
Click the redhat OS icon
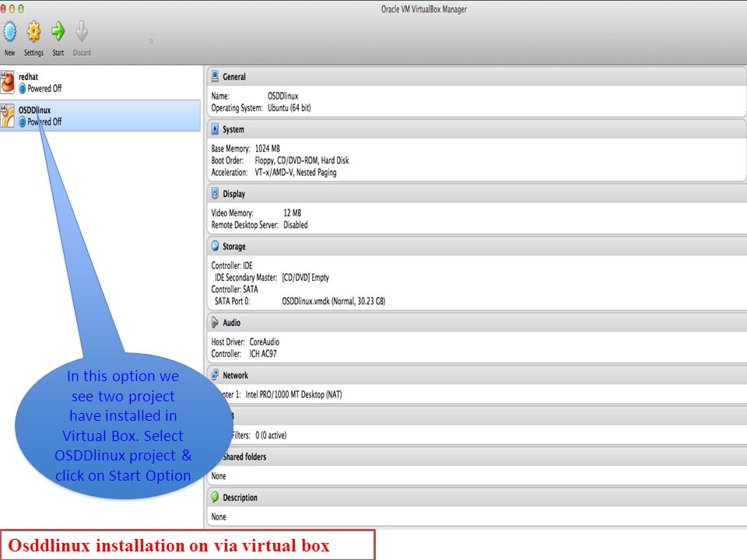tap(7, 82)
